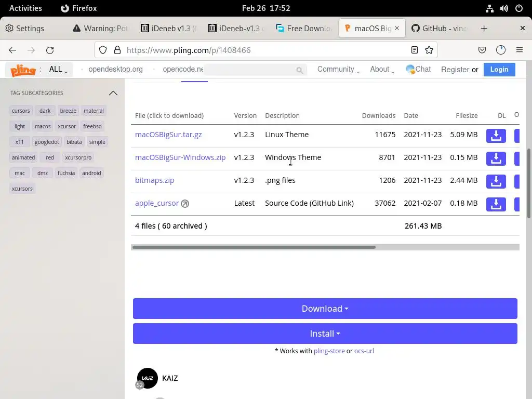Click the volume icon in the top bar
Image resolution: width=532 pixels, height=399 pixels.
coord(504,8)
